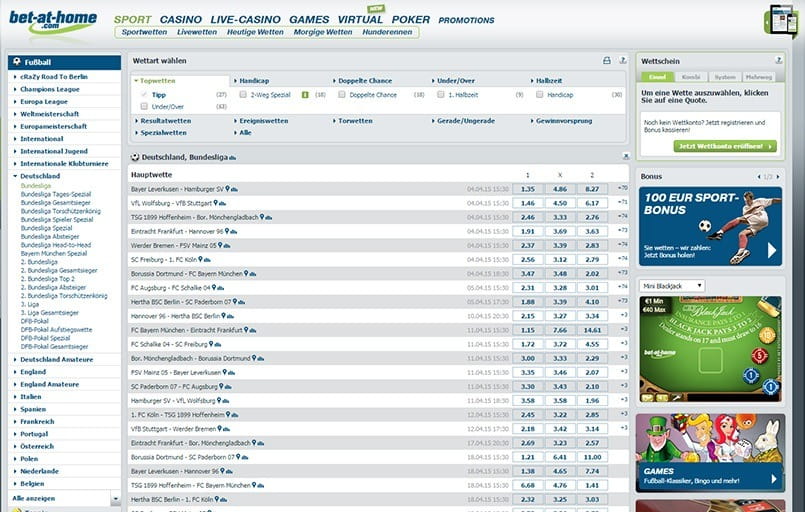Expand the Resultatwetten bet group
Screen dimensions: 805x512
[x=163, y=121]
